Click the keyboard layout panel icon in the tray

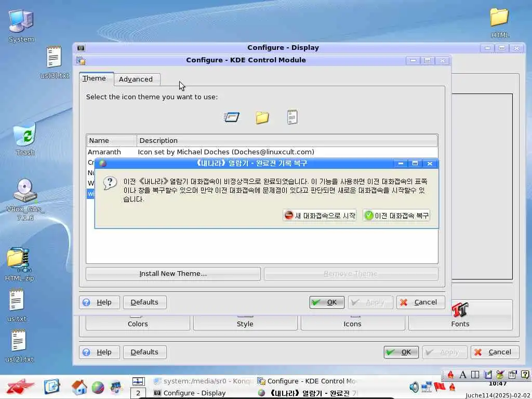click(x=475, y=375)
